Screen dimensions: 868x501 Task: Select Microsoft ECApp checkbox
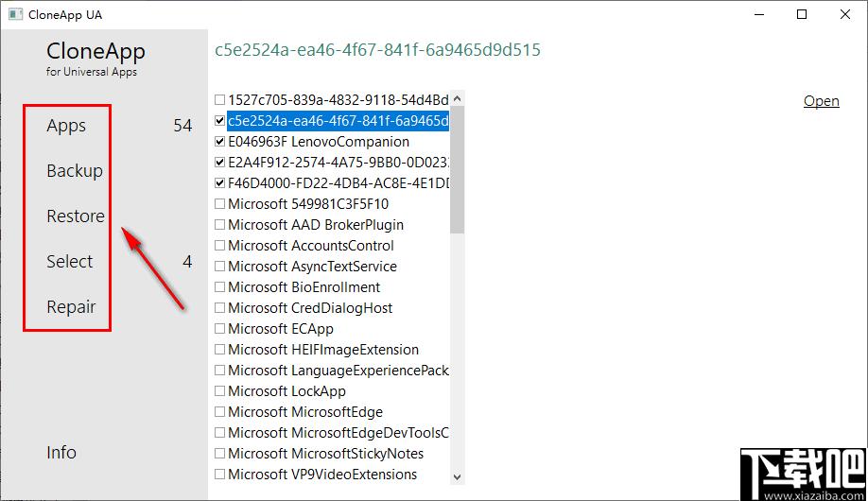[x=219, y=329]
